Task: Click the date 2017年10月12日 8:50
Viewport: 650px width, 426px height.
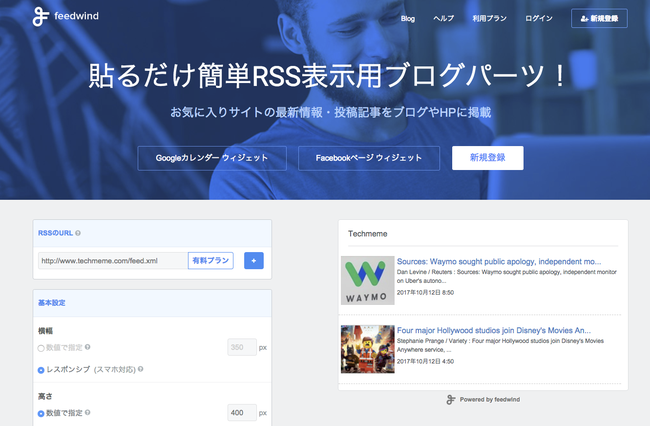Action: pyautogui.click(x=425, y=293)
